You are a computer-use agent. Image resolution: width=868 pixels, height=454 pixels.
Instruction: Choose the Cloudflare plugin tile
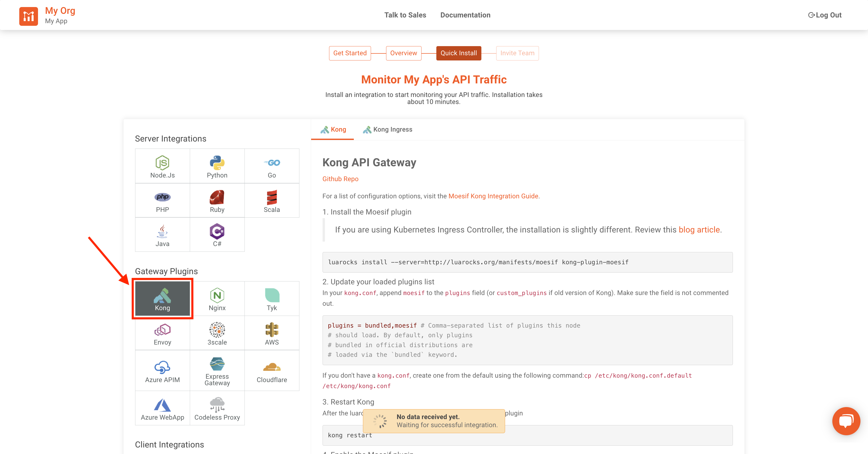pyautogui.click(x=272, y=371)
